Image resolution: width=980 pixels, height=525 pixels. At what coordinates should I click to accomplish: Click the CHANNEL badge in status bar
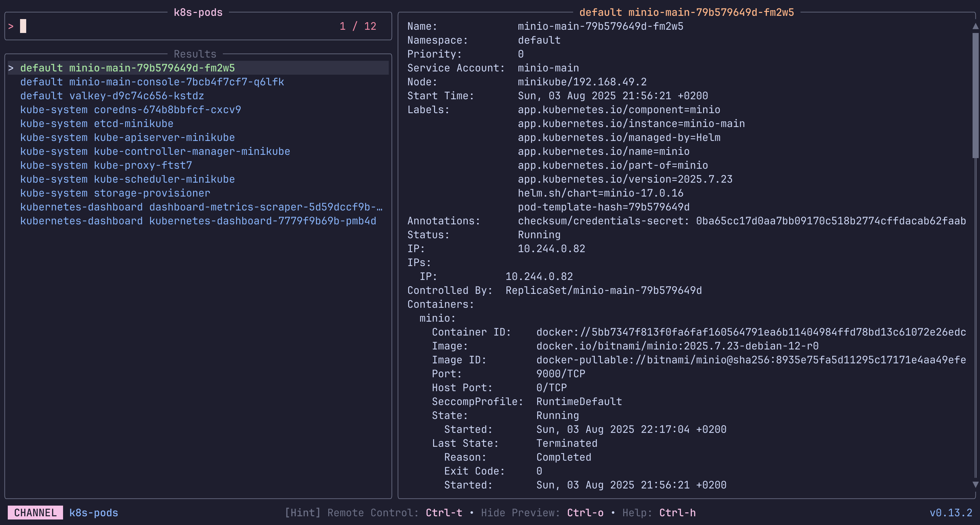[35, 513]
